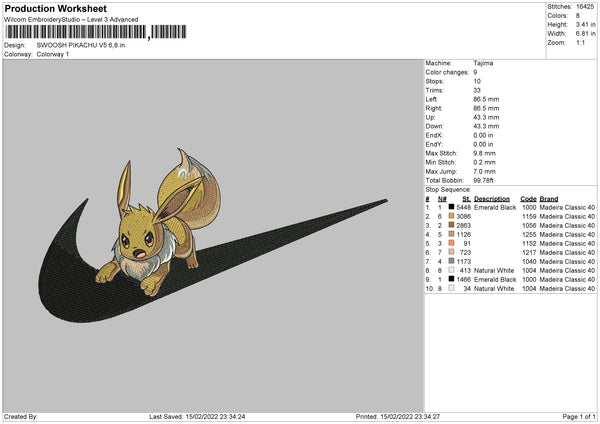Screen dimensions: 600x424
Task: Click the Eevee swoosh design preview
Action: (213, 236)
